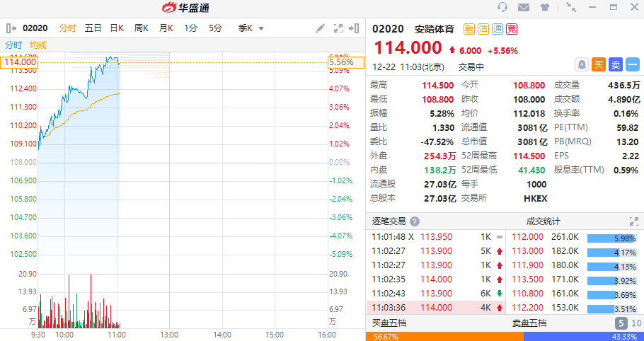The image size is (644, 341).
Task: Click the blue 43.33% sell ratio bar
Action: pyautogui.click(x=584, y=337)
